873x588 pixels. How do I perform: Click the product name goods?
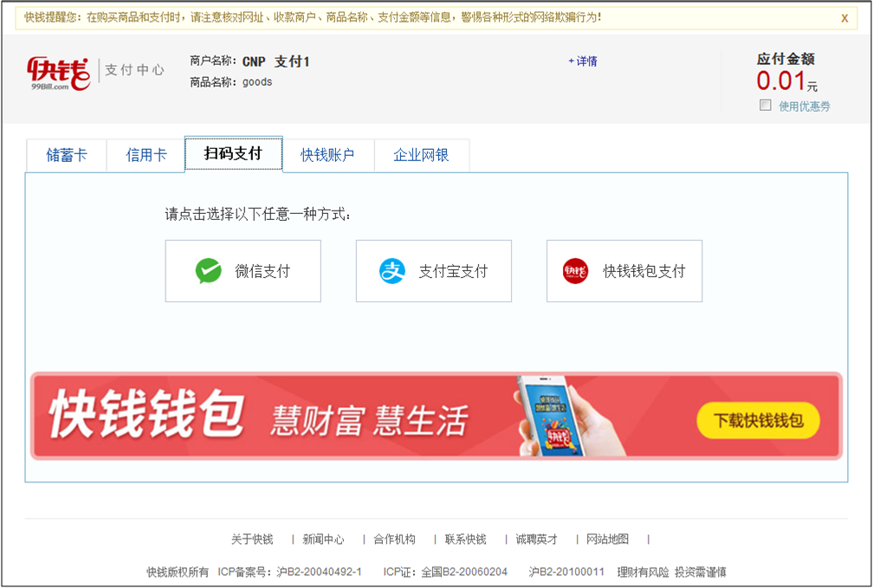[257, 82]
